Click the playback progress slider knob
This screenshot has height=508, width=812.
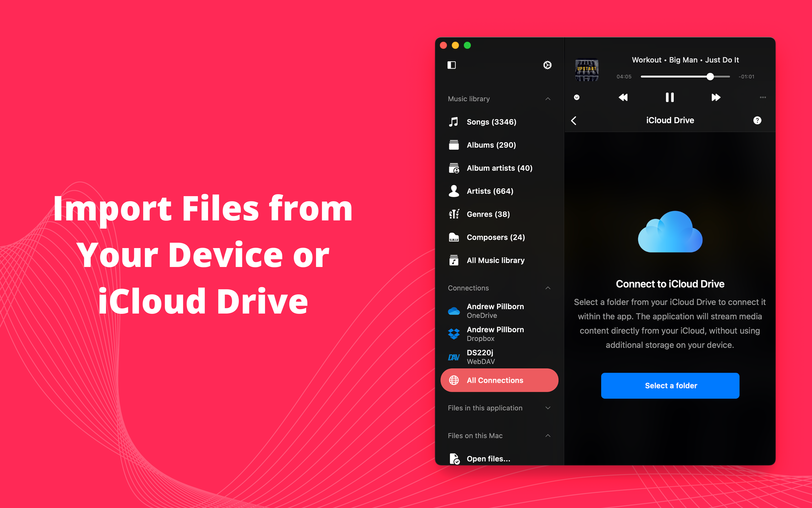(x=710, y=76)
